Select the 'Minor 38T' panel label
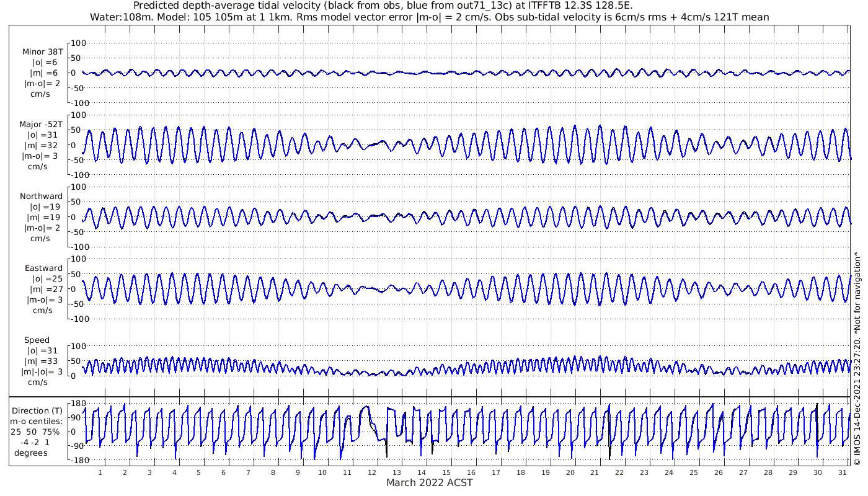 (x=42, y=52)
